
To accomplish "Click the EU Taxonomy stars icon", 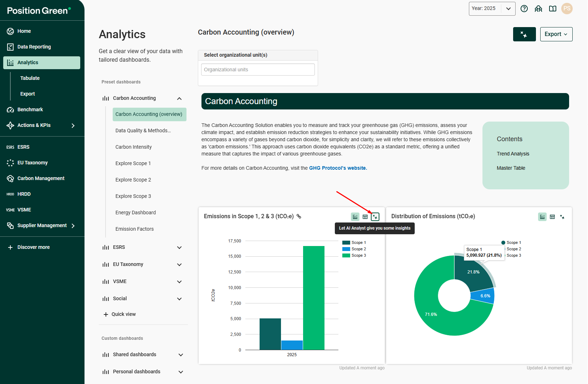I will [10, 163].
